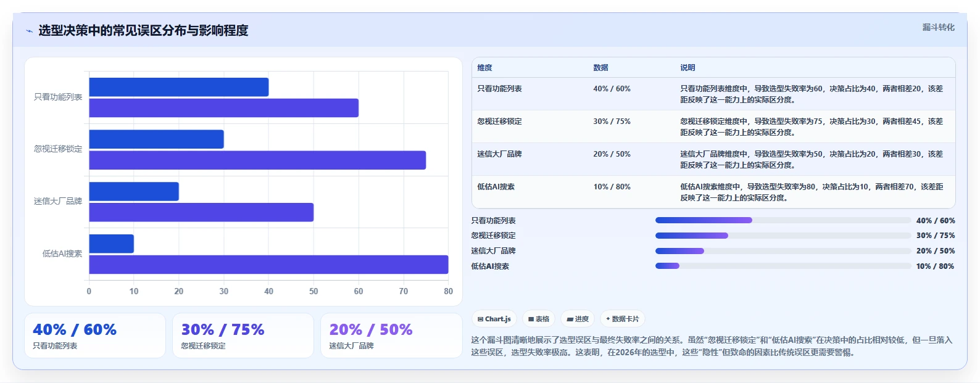The image size is (980, 383).
Task: Click the 只看功能列表 progress bar
Action: tap(783, 220)
